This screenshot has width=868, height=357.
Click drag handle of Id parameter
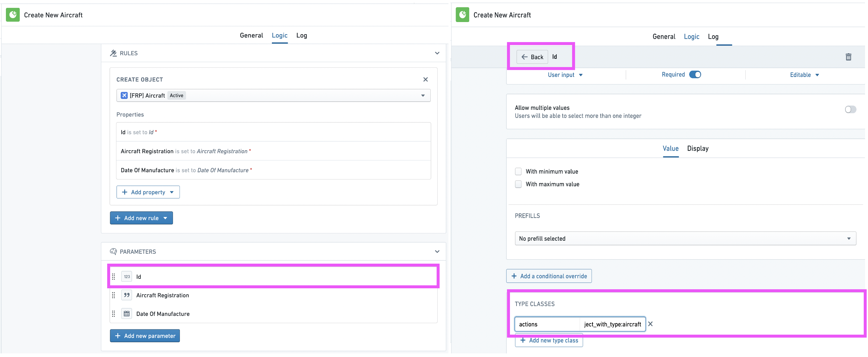pyautogui.click(x=113, y=276)
